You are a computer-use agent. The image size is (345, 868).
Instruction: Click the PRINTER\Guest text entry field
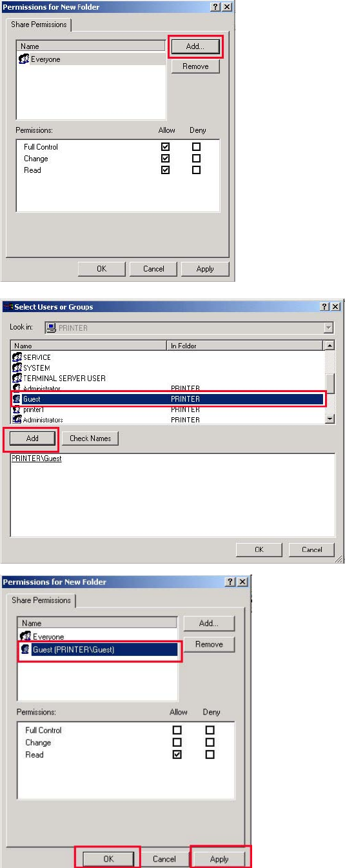click(x=173, y=495)
